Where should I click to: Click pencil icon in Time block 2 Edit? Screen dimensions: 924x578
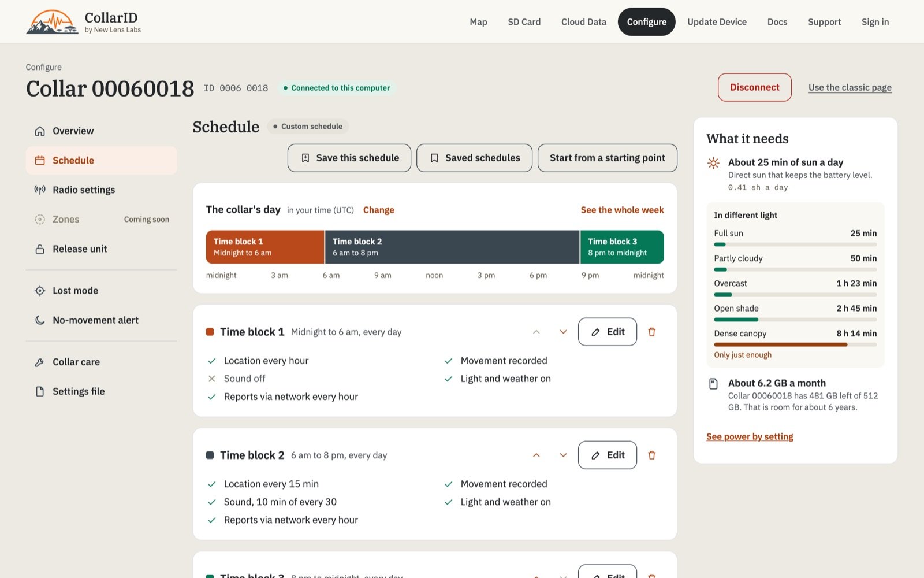click(595, 455)
